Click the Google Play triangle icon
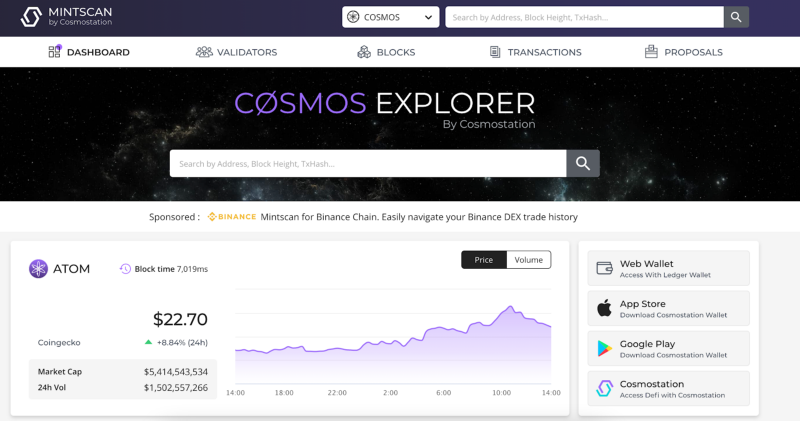800x421 pixels. [605, 348]
